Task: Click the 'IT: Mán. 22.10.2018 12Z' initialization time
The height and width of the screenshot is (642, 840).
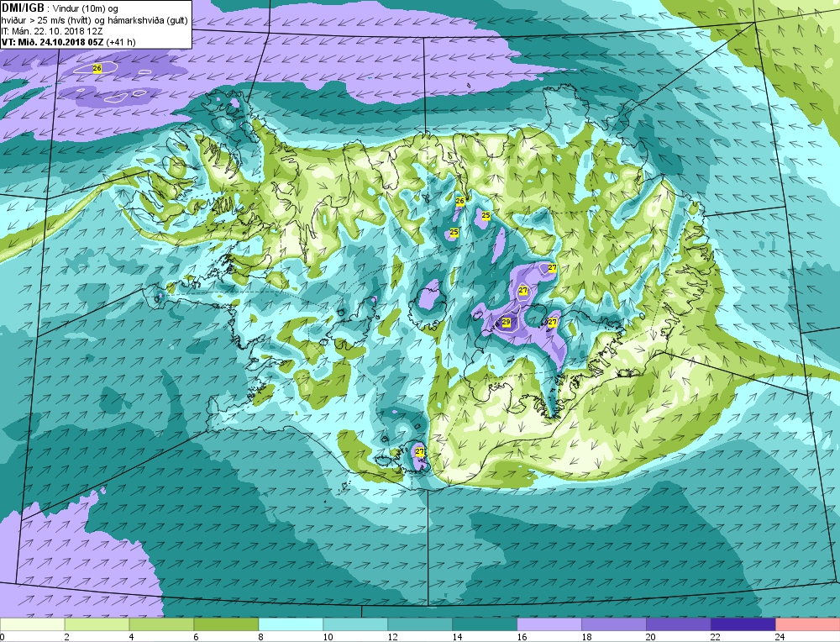Action: pos(51,31)
